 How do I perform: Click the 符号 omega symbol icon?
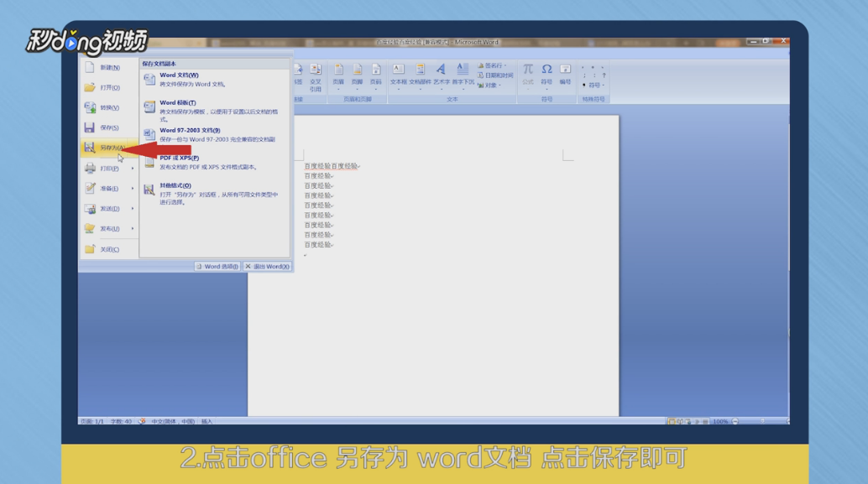[547, 69]
